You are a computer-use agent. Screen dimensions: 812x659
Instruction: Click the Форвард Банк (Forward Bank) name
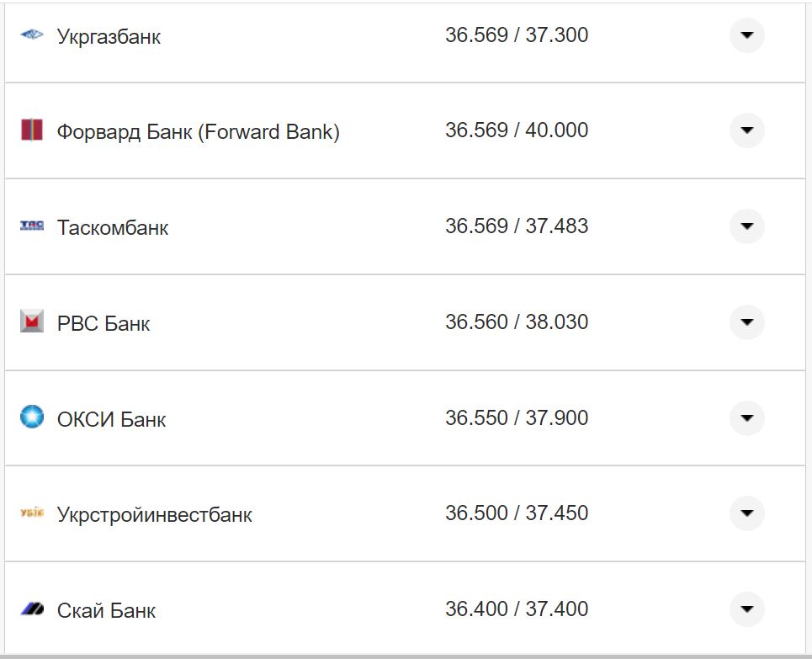[x=199, y=131]
